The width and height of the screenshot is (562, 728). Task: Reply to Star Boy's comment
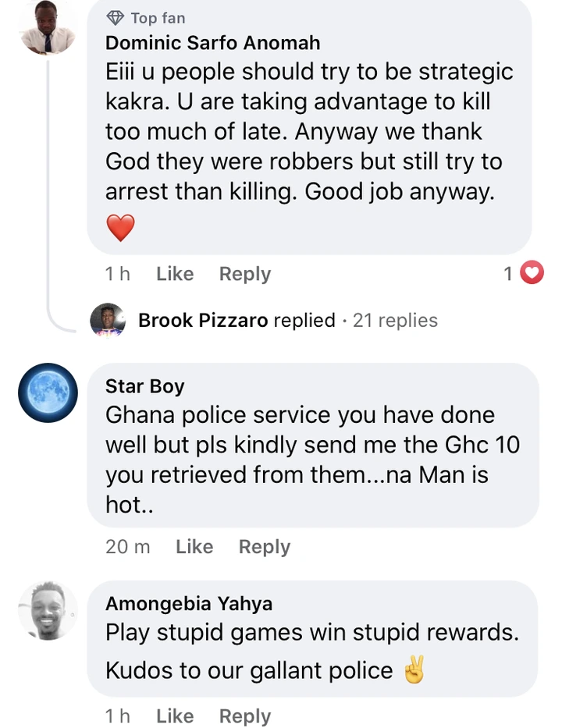click(264, 547)
